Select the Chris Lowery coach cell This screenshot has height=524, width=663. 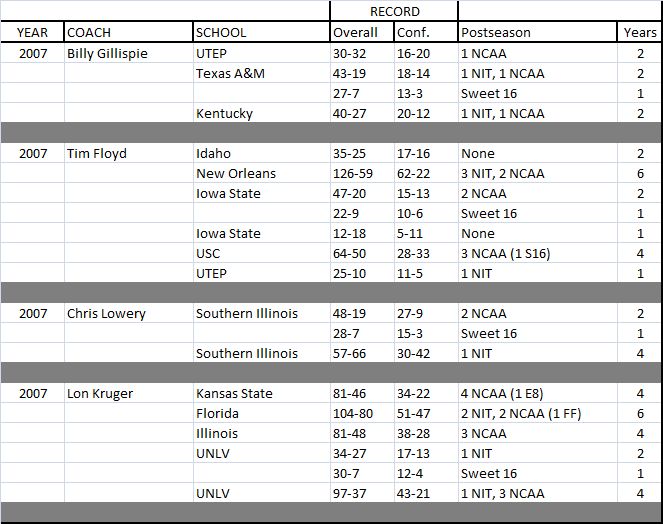tap(128, 313)
